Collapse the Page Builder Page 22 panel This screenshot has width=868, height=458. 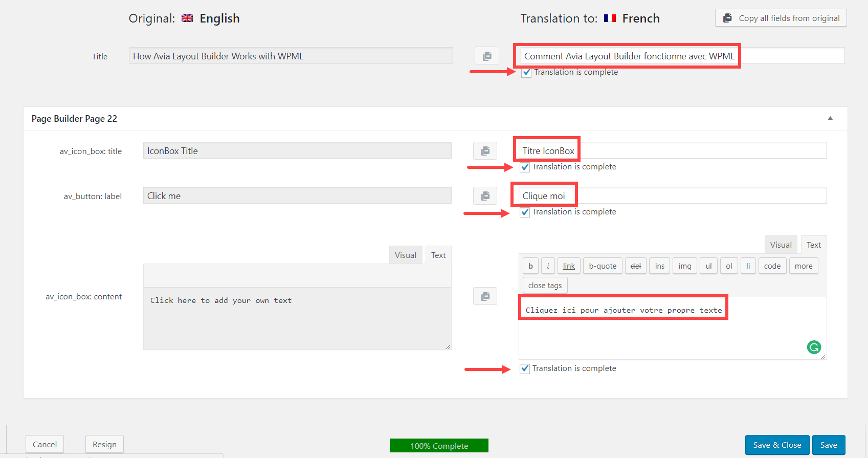pos(830,118)
